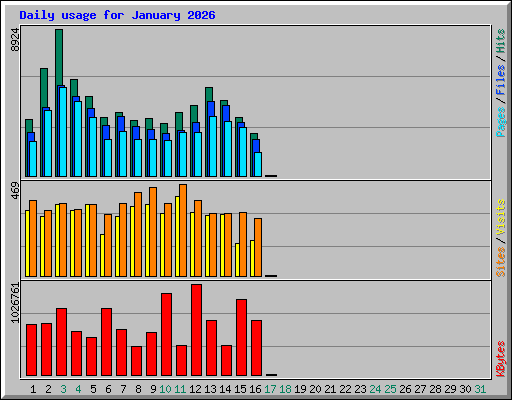Click the red KBytes bar for day 12

coord(197,330)
